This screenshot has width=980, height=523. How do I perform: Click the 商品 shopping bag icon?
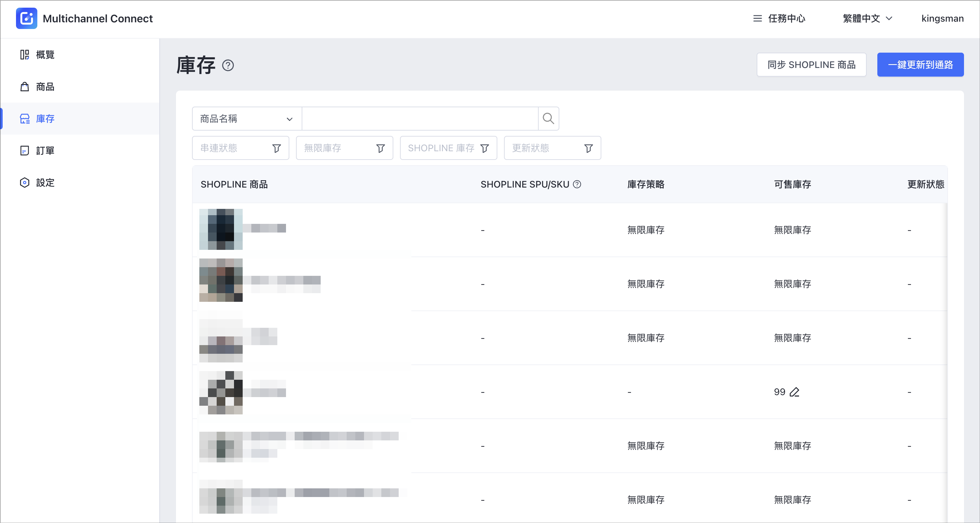25,87
